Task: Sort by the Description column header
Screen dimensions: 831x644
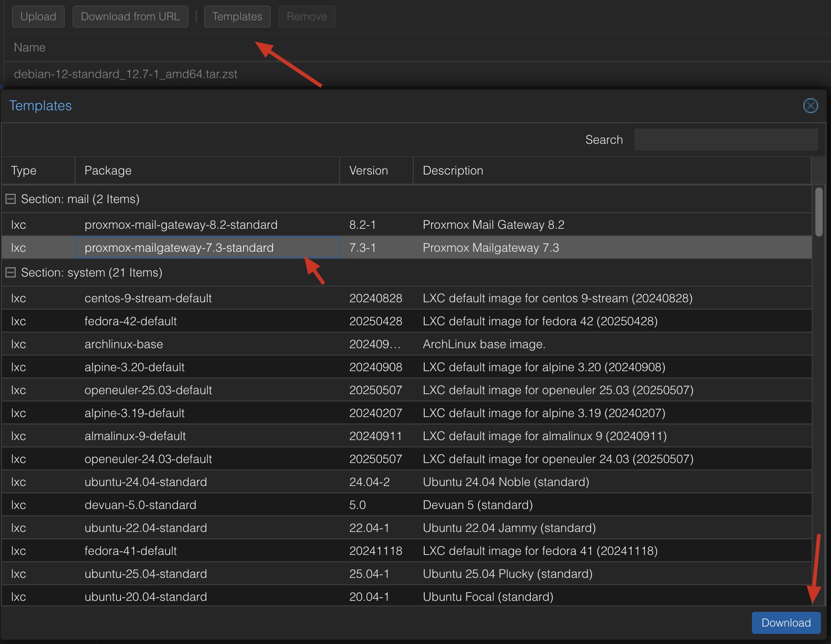Action: coord(612,170)
